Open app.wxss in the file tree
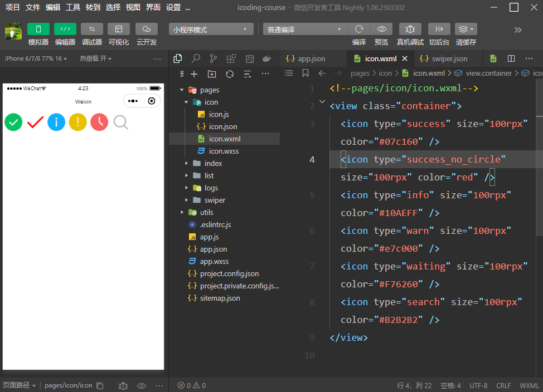Viewport: 543px width, 392px height. [x=214, y=262]
